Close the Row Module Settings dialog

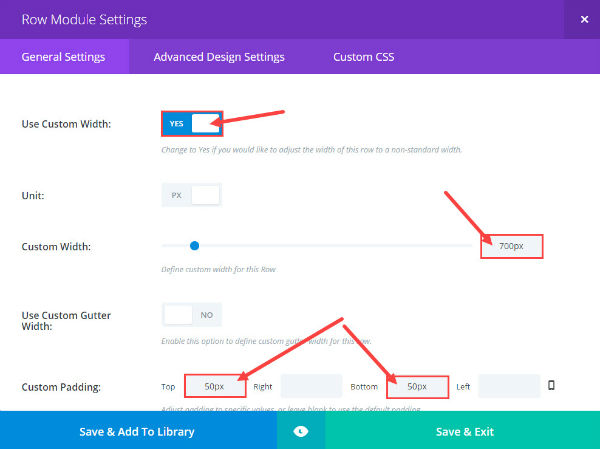tap(584, 19)
